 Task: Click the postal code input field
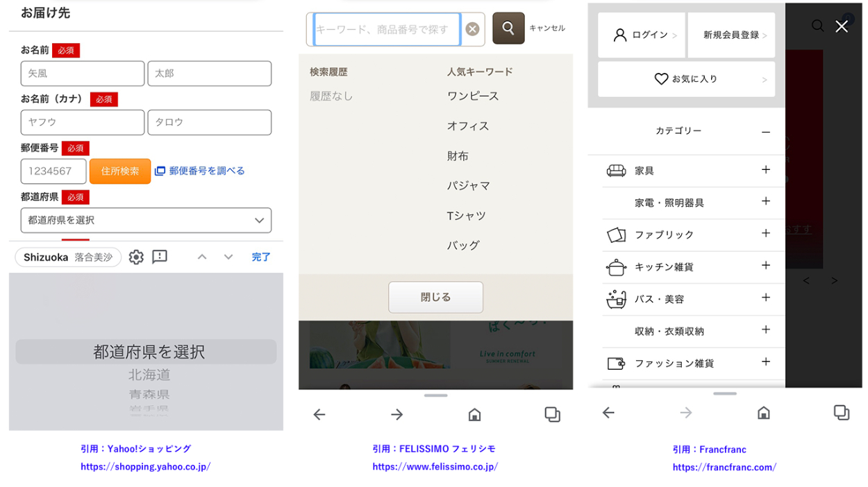coord(53,171)
